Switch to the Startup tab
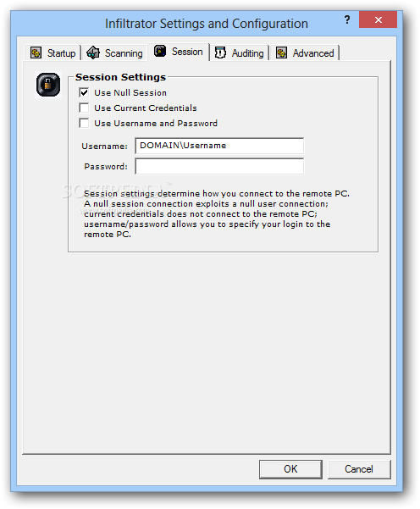This screenshot has height=509, width=420. point(52,53)
